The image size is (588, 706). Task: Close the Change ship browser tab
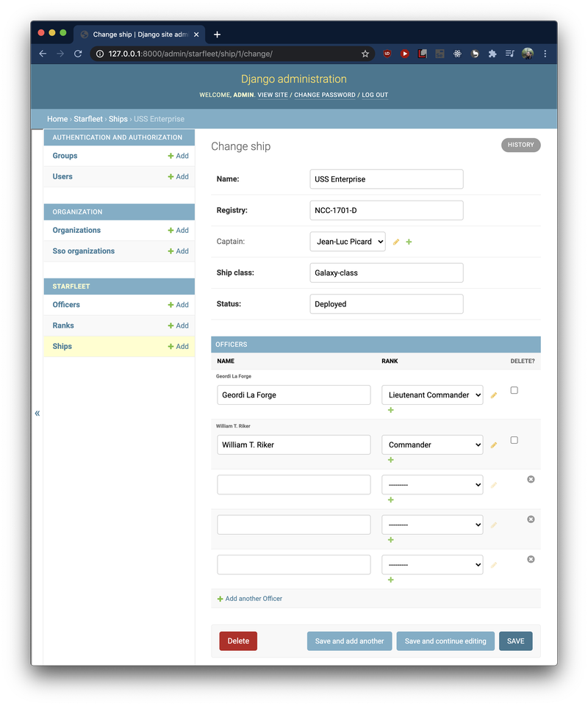(196, 35)
